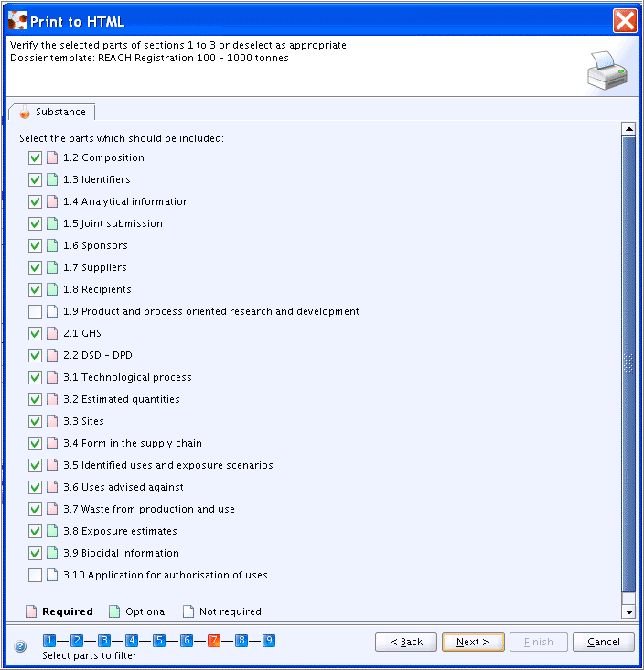Check 3.10 Application for authorisation of uses checkbox
The height and width of the screenshot is (670, 644).
(35, 575)
